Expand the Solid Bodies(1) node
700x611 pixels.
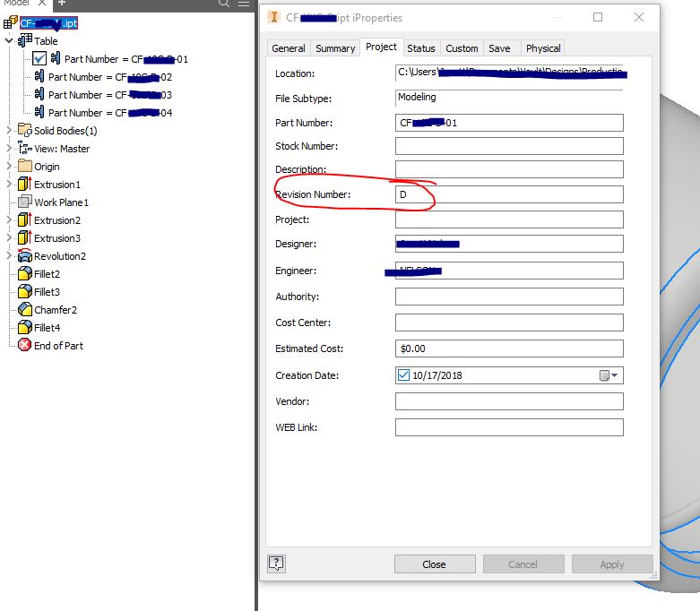point(9,130)
